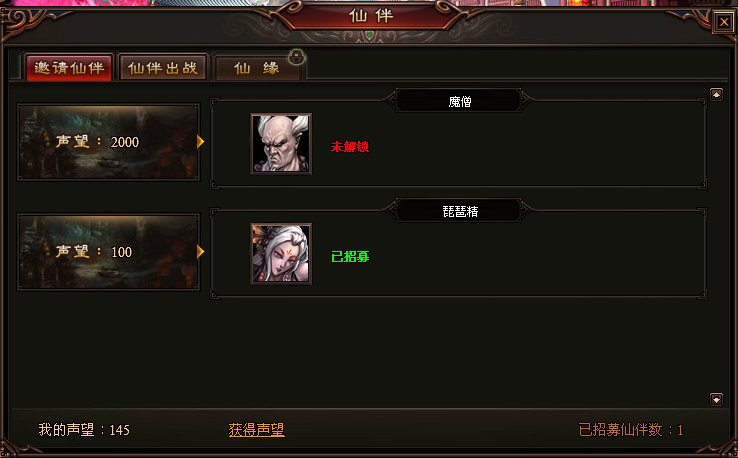Click 已招募仙伴数 counter
Image resolution: width=738 pixels, height=458 pixels.
631,429
